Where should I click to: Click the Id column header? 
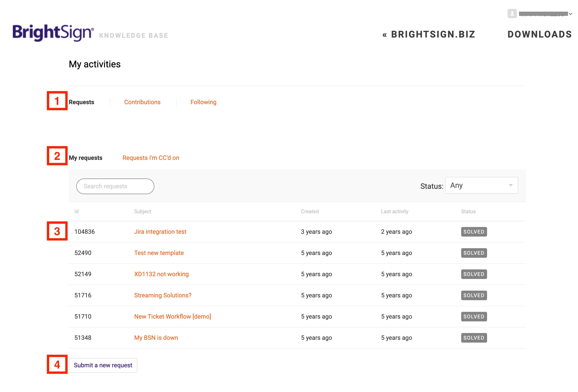(x=76, y=212)
